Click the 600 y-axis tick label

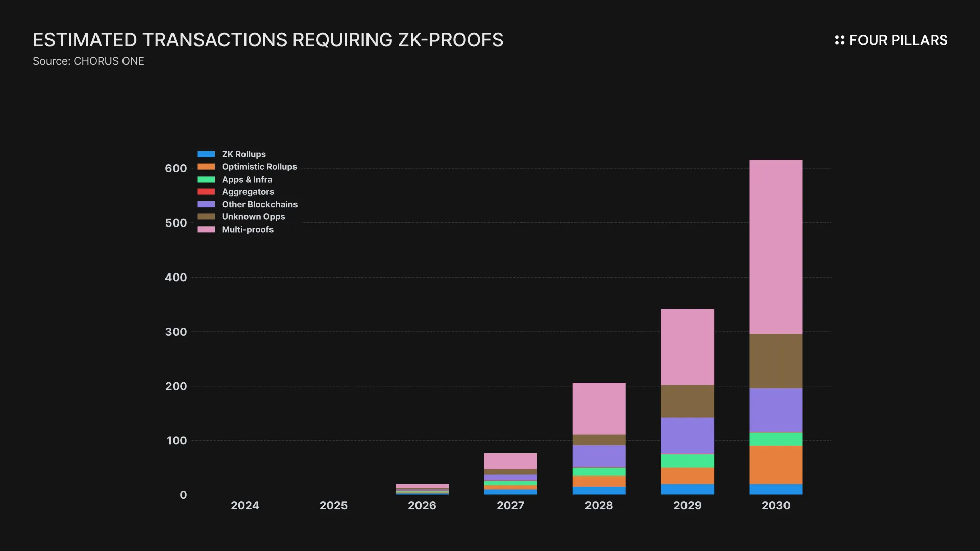pyautogui.click(x=176, y=168)
